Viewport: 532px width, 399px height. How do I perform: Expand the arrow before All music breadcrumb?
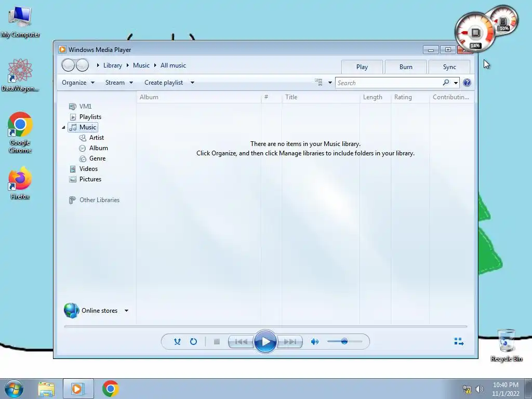[x=155, y=65]
